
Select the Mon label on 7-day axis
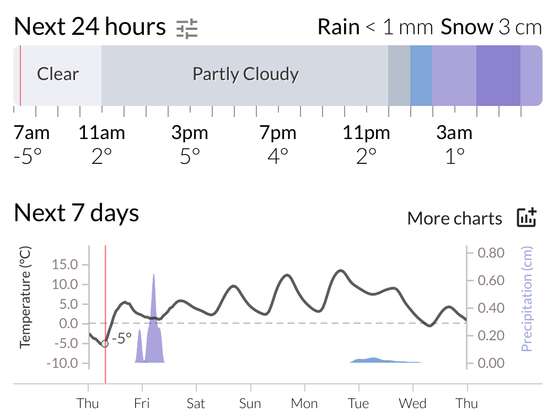[304, 404]
